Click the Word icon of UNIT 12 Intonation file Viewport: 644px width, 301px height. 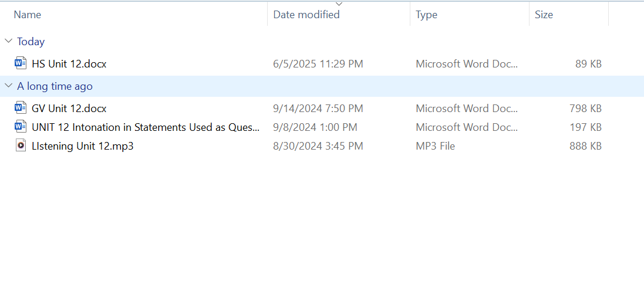coord(21,127)
